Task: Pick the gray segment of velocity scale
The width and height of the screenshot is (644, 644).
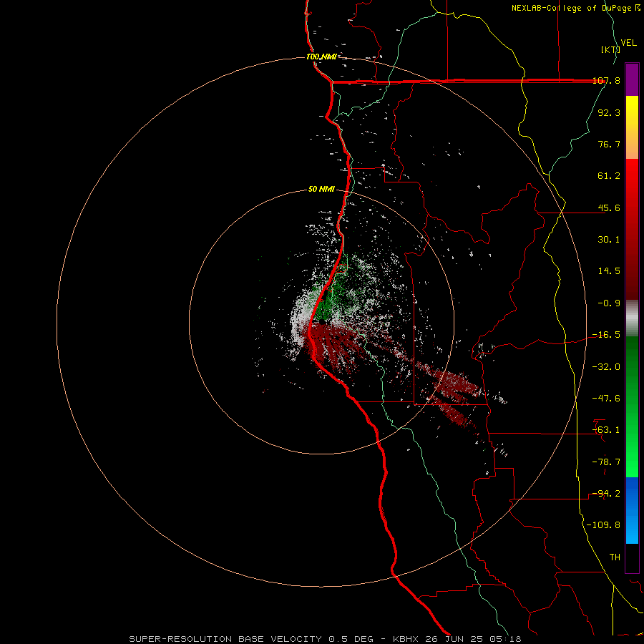Action: pyautogui.click(x=632, y=318)
